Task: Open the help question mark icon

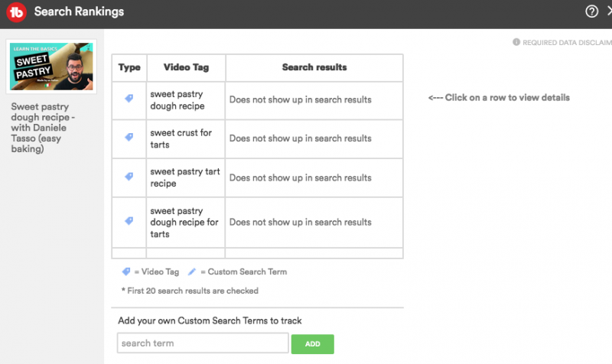Action: click(591, 11)
